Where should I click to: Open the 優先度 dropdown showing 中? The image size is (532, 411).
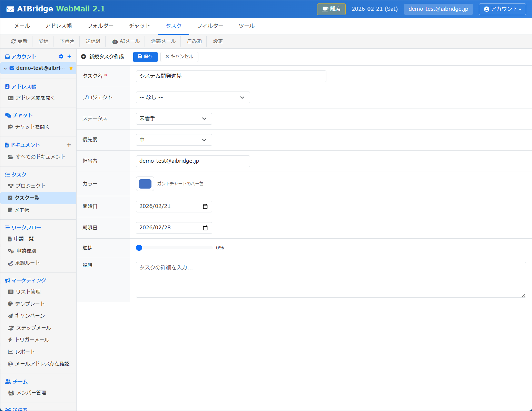(x=174, y=140)
